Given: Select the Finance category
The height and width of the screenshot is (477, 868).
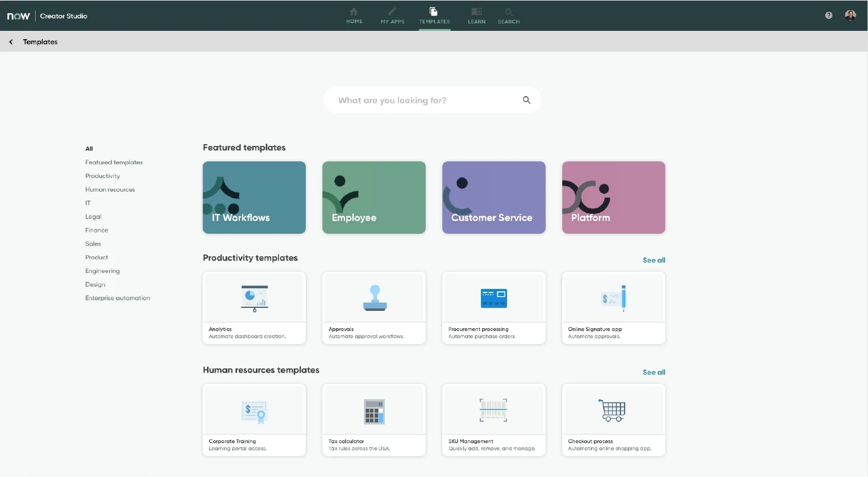Looking at the screenshot, I should click(x=97, y=230).
